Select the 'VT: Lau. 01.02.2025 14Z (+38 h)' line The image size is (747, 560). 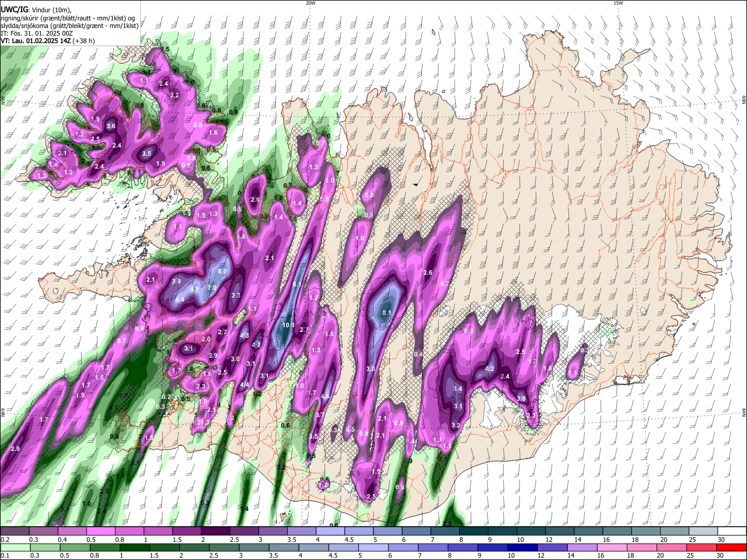(x=47, y=41)
